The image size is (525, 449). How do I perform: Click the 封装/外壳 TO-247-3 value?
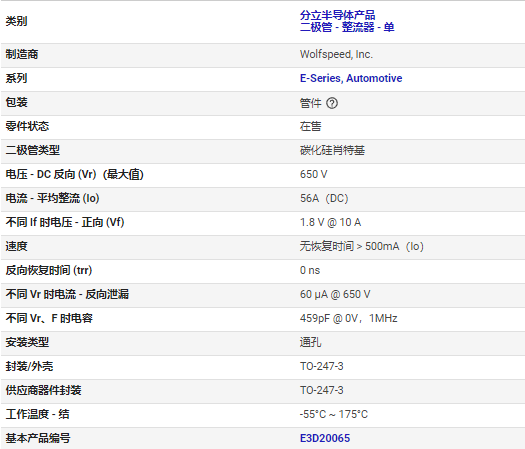(x=321, y=366)
